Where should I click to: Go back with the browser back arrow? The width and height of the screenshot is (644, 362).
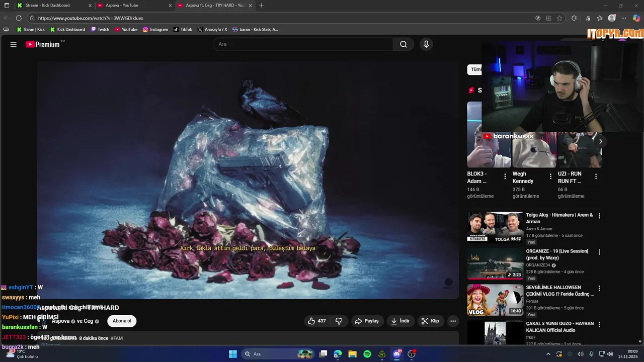(7, 18)
